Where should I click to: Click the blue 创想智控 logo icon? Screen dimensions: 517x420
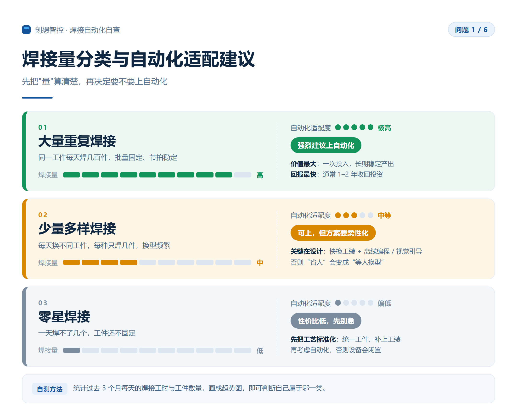(26, 30)
